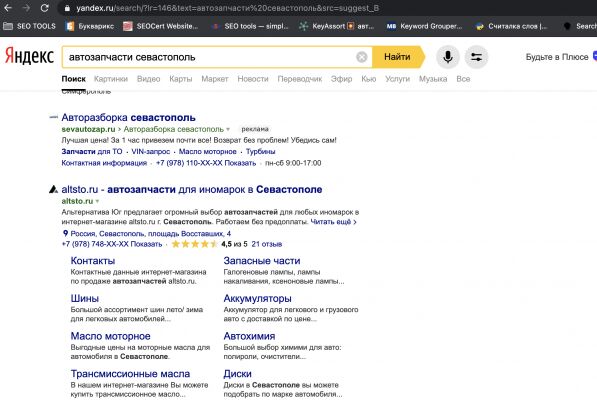Click the green sevautozap.ru domain link

[x=88, y=129]
